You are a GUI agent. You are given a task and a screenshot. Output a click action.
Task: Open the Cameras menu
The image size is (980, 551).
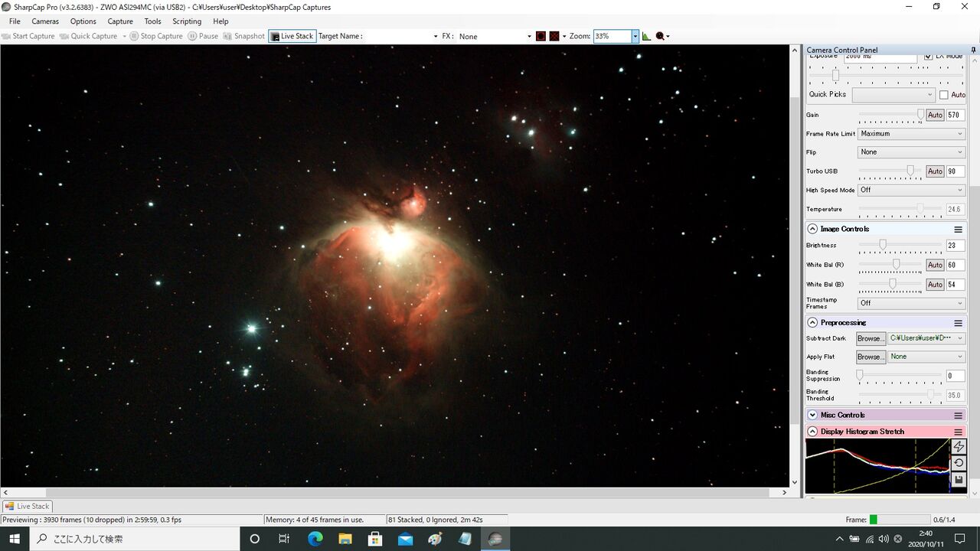pos(45,21)
